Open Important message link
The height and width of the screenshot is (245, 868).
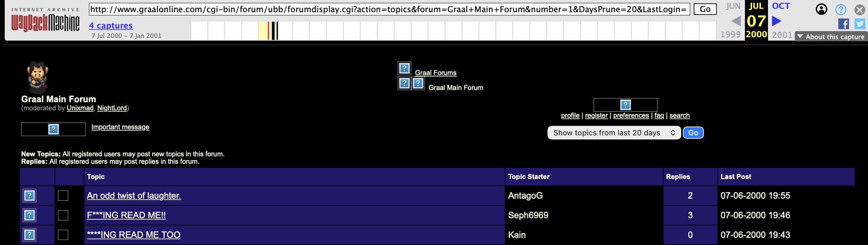point(120,127)
